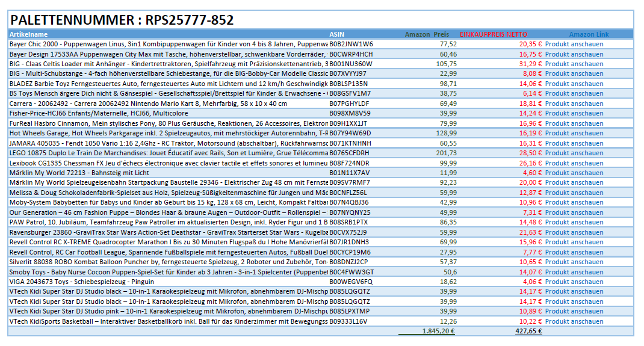Follow 'Produkt anschauen' link for Hot Wheels Garage
The height and width of the screenshot is (346, 644).
[574, 133]
